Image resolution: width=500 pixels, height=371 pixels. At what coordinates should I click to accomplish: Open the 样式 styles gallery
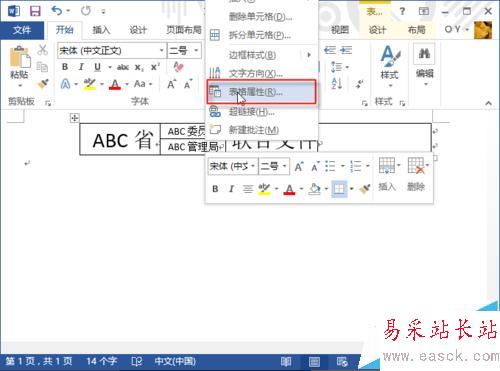click(x=390, y=66)
